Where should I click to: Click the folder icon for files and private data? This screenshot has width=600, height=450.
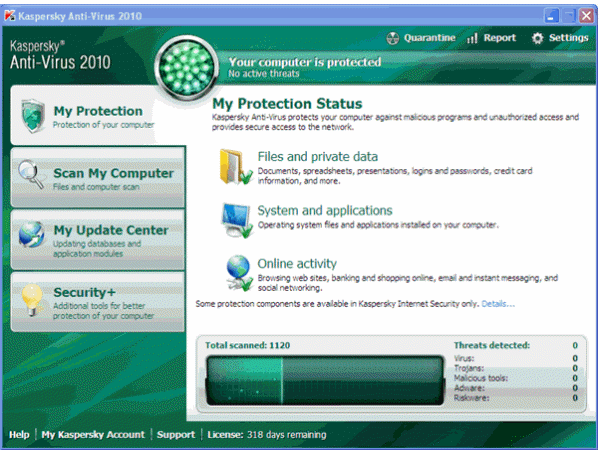(x=236, y=167)
